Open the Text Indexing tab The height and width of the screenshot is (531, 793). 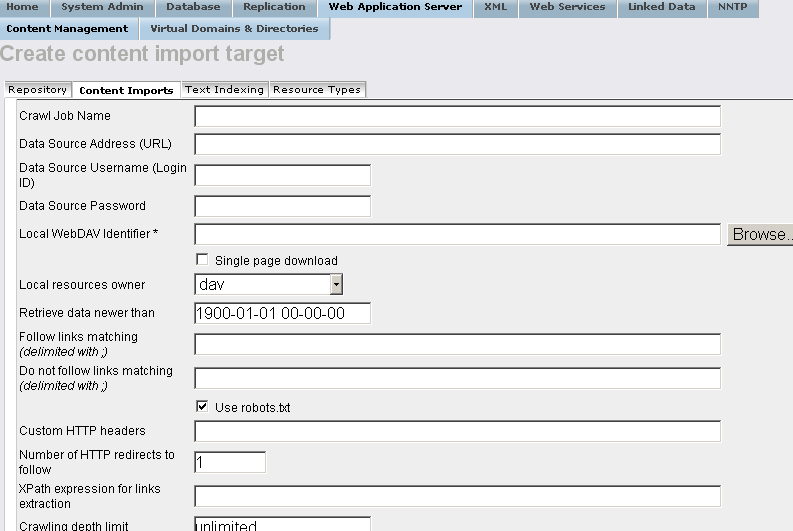pyautogui.click(x=224, y=90)
